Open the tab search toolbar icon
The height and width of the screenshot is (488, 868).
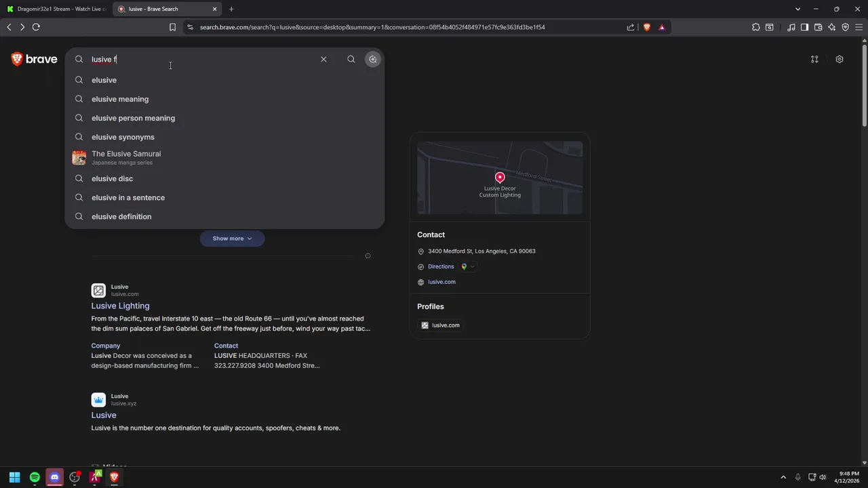coord(770,27)
